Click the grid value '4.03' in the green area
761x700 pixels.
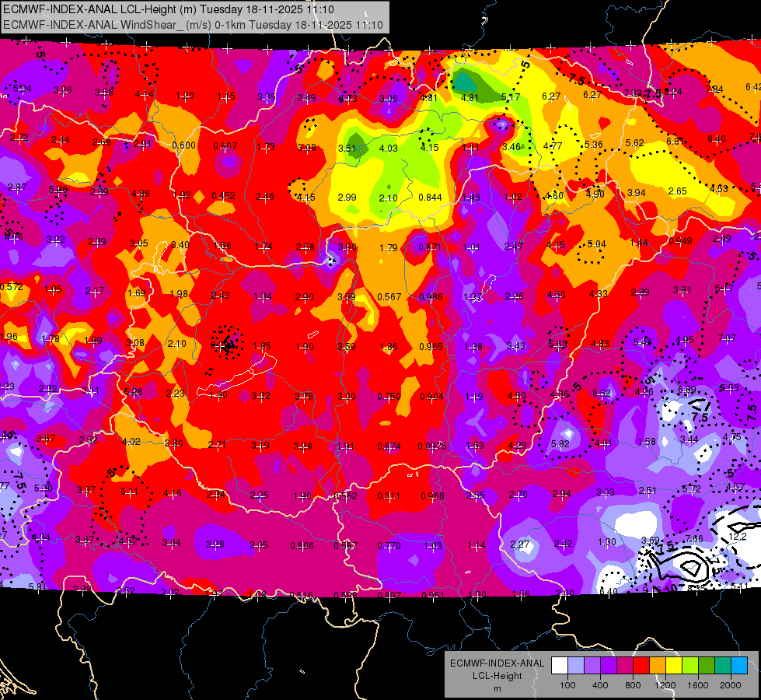[x=388, y=148]
